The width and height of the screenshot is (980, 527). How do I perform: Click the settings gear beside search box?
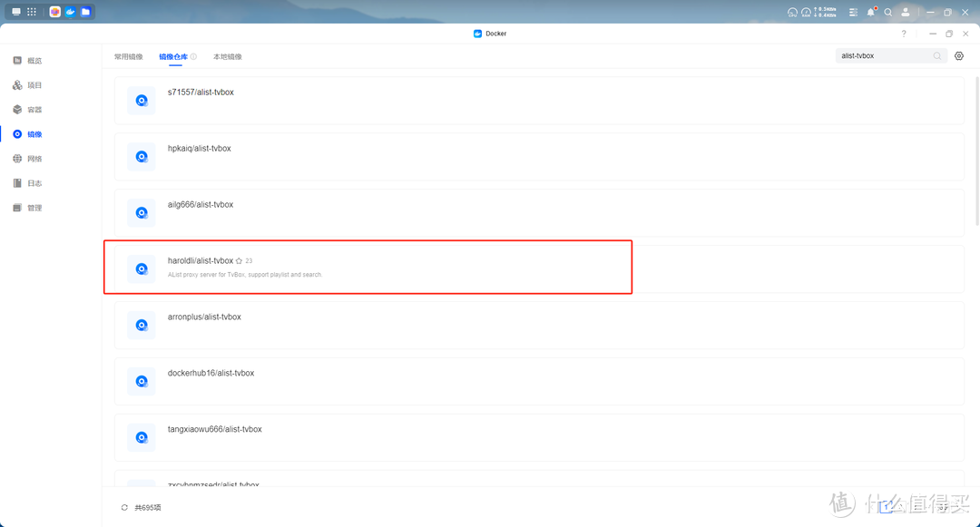point(959,56)
